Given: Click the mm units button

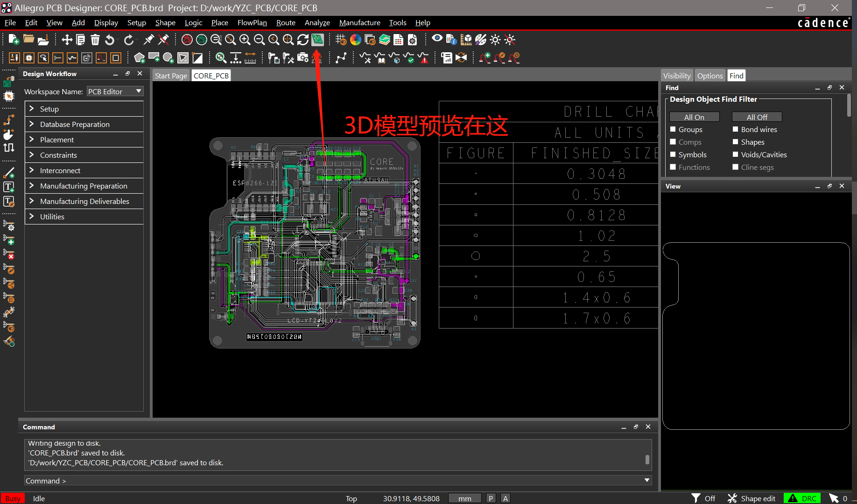Looking at the screenshot, I should click(x=464, y=498).
